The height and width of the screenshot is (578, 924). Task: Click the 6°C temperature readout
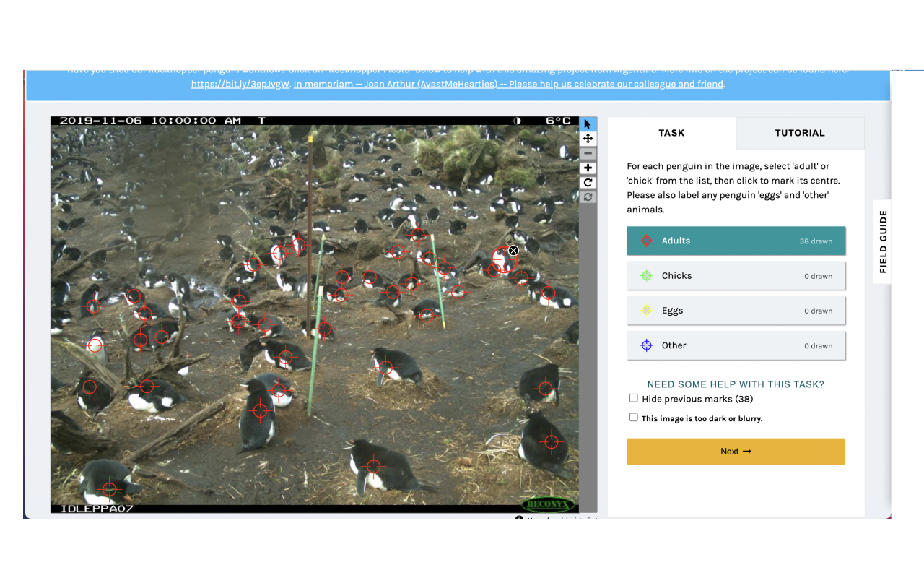click(x=559, y=121)
